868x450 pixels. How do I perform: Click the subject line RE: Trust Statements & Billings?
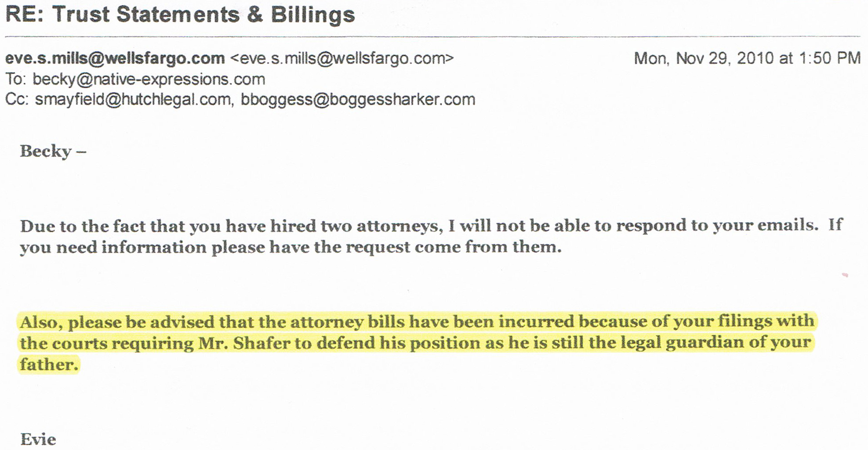[x=180, y=15]
